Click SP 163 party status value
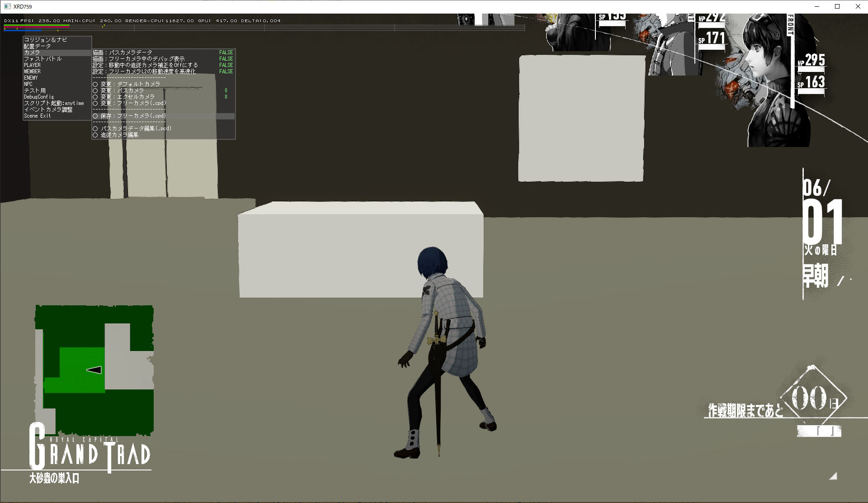This screenshot has width=868, height=503. pyautogui.click(x=811, y=82)
